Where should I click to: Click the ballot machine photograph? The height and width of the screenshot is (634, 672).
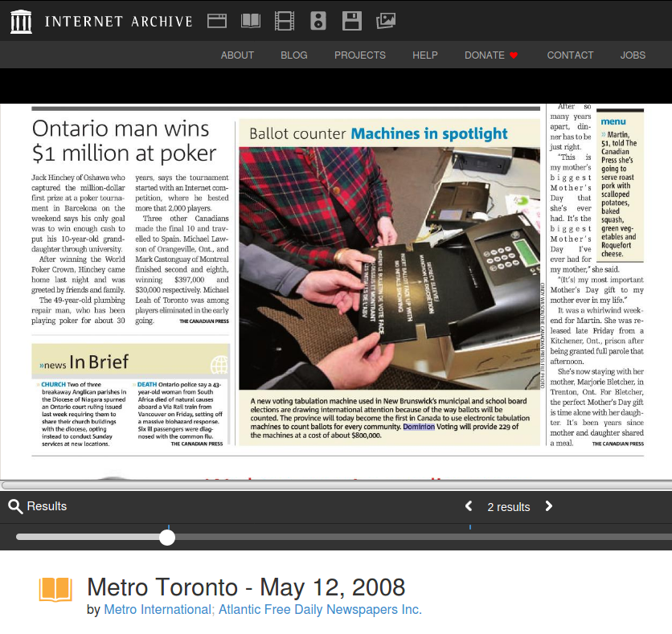(390, 268)
